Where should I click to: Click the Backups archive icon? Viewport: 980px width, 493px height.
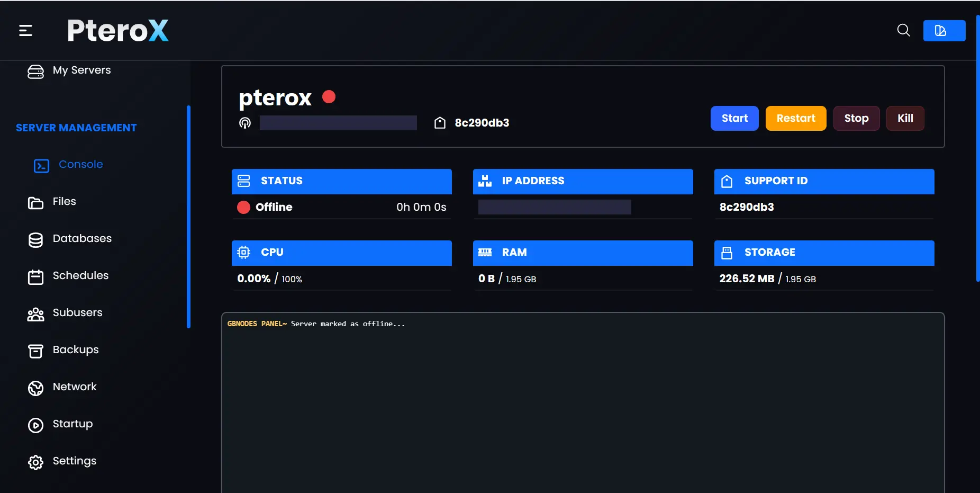point(35,351)
